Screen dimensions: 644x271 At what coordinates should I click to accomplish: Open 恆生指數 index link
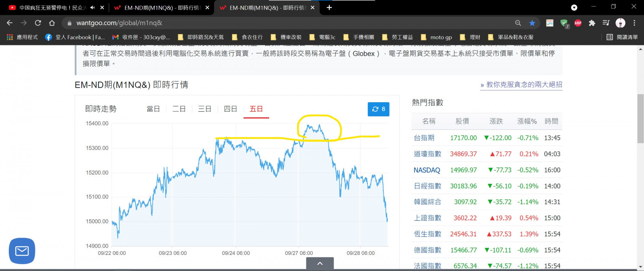[427, 234]
